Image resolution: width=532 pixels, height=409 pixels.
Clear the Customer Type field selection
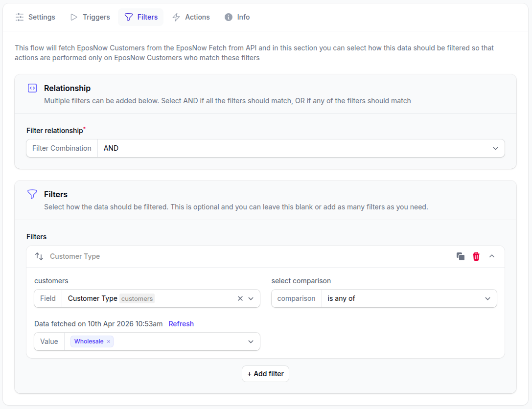(240, 298)
